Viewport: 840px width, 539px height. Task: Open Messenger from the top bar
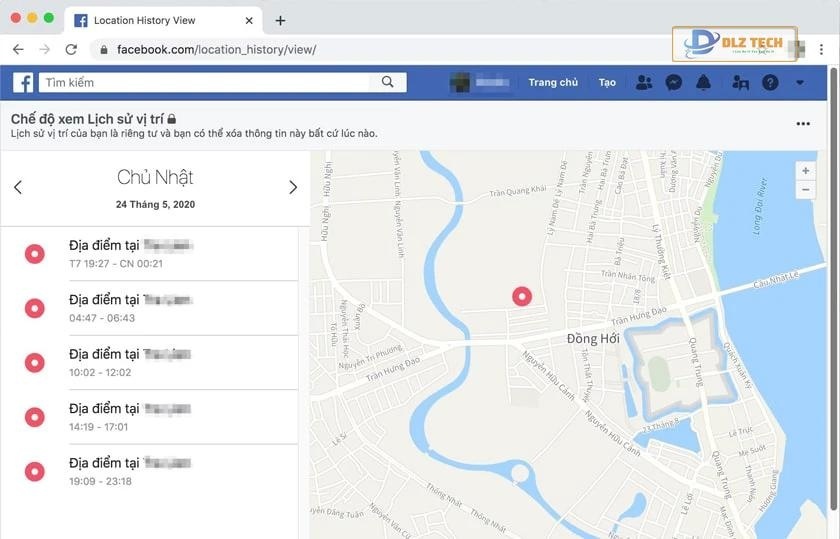(674, 83)
